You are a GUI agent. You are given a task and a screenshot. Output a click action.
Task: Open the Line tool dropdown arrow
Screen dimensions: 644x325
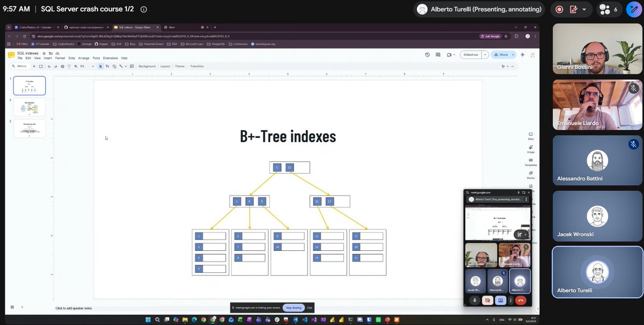[x=125, y=66]
